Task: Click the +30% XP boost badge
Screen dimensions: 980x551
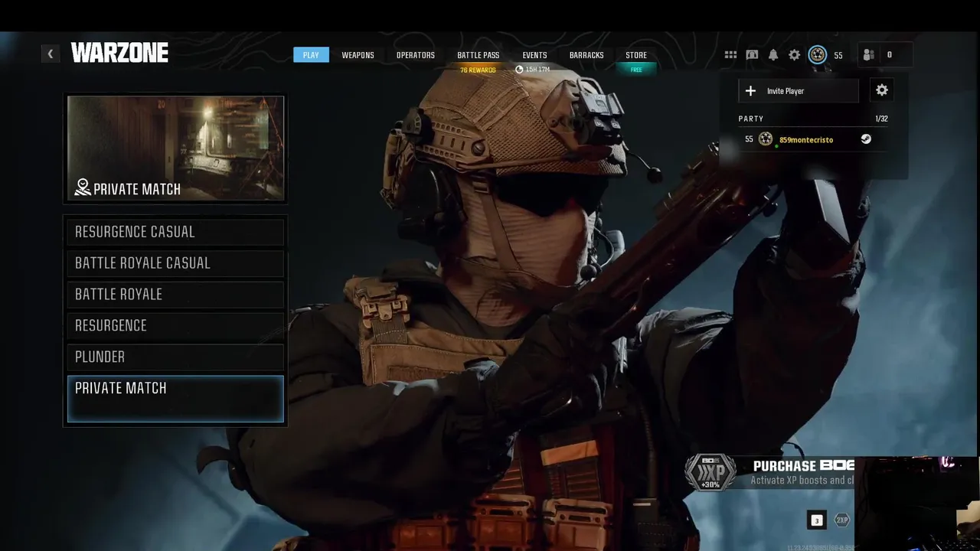Action: point(710,473)
